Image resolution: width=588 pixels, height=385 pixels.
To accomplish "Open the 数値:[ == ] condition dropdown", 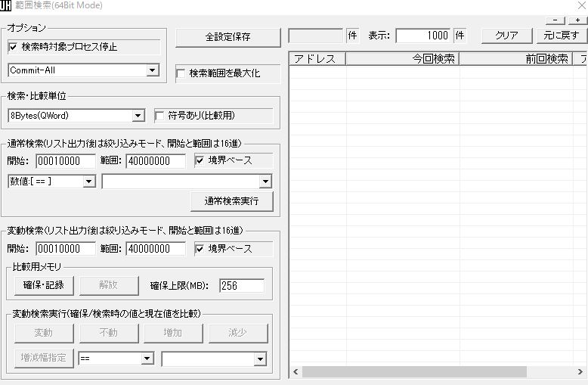I will [89, 182].
